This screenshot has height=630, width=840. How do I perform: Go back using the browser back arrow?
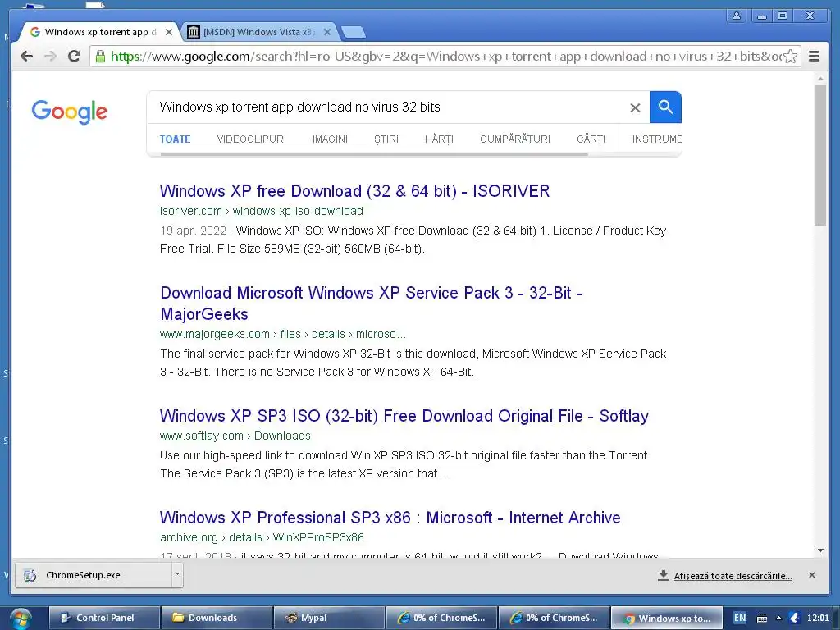tap(26, 57)
